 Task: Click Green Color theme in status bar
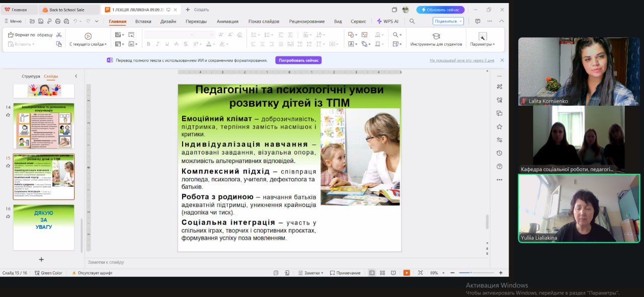(x=49, y=273)
